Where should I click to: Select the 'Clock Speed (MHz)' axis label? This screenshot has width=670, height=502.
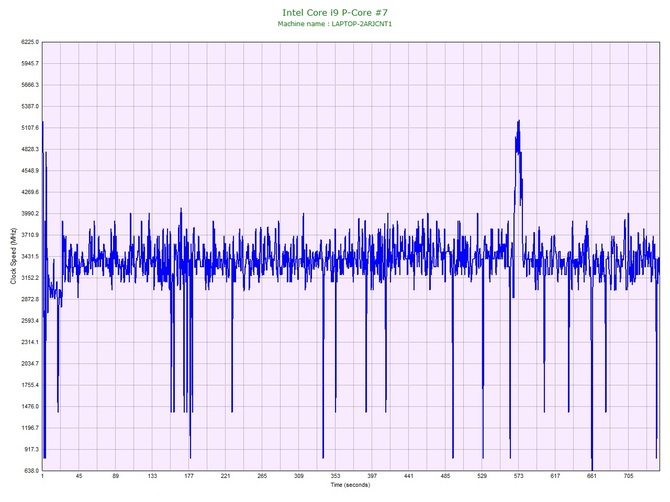[x=13, y=256]
